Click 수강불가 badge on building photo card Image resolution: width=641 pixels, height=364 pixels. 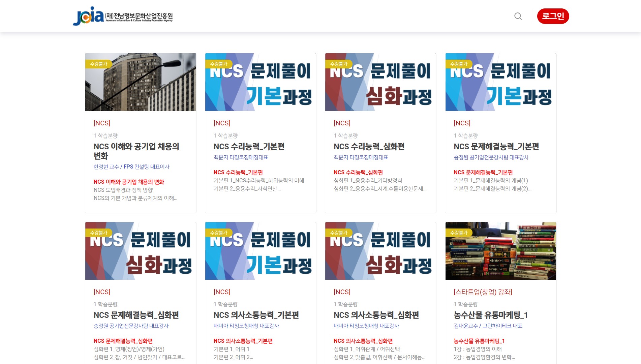pyautogui.click(x=98, y=64)
